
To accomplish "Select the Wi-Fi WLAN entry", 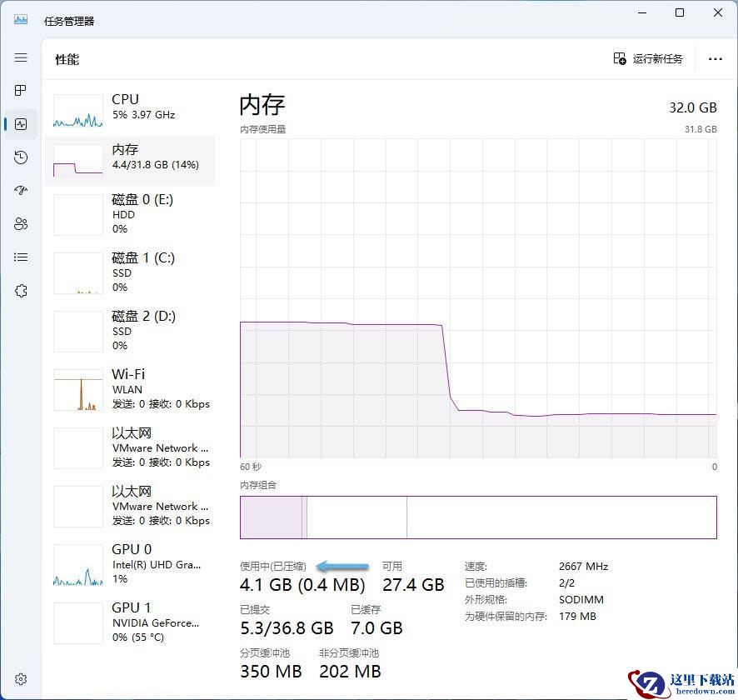I will (x=130, y=389).
